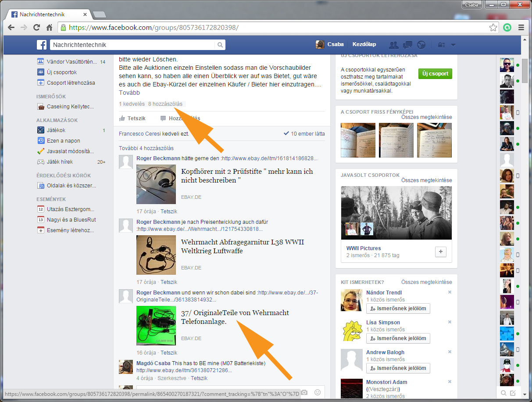Click the Facebook logo icon
The image size is (532, 402).
tap(42, 45)
